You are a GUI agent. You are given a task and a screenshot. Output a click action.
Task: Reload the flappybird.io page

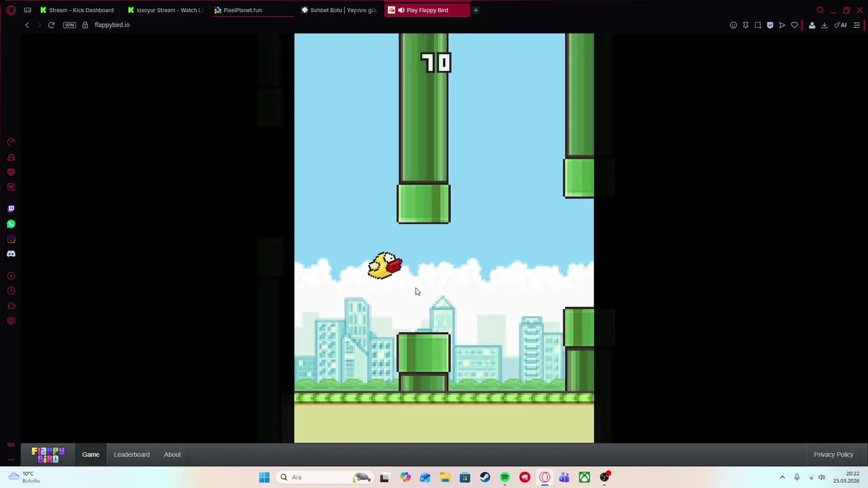tap(51, 25)
